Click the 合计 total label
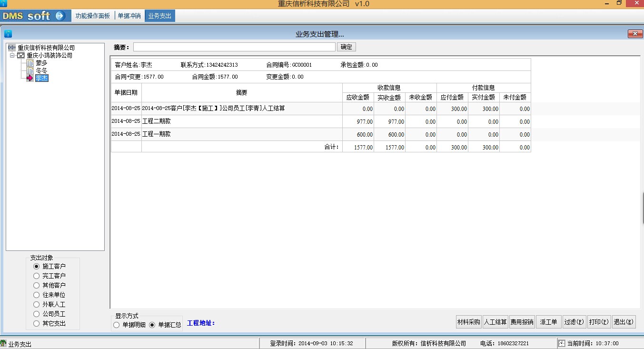 point(332,147)
